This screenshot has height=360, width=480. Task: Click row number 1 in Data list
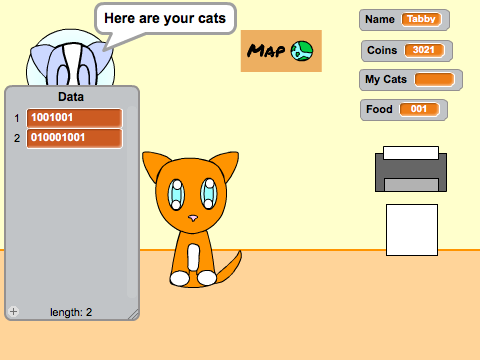pyautogui.click(x=17, y=118)
